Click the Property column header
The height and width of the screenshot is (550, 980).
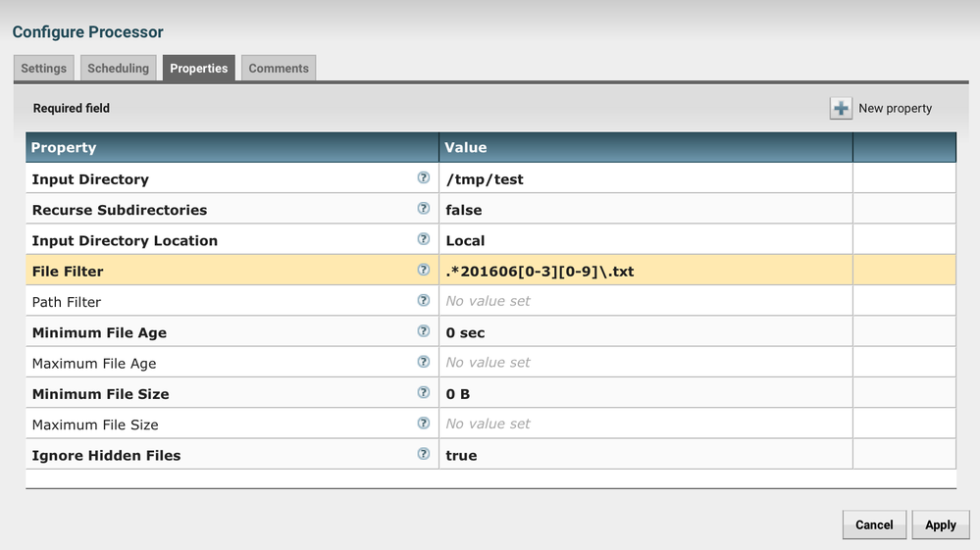pos(232,147)
